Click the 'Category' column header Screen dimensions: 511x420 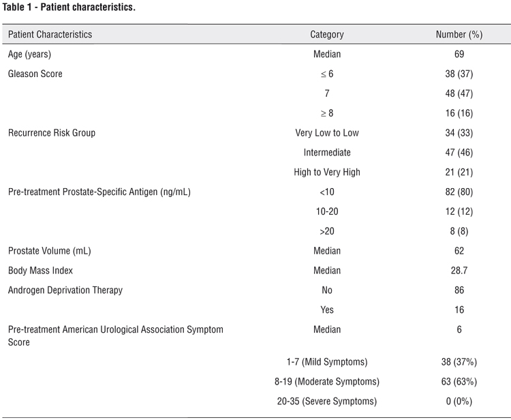[x=327, y=35]
